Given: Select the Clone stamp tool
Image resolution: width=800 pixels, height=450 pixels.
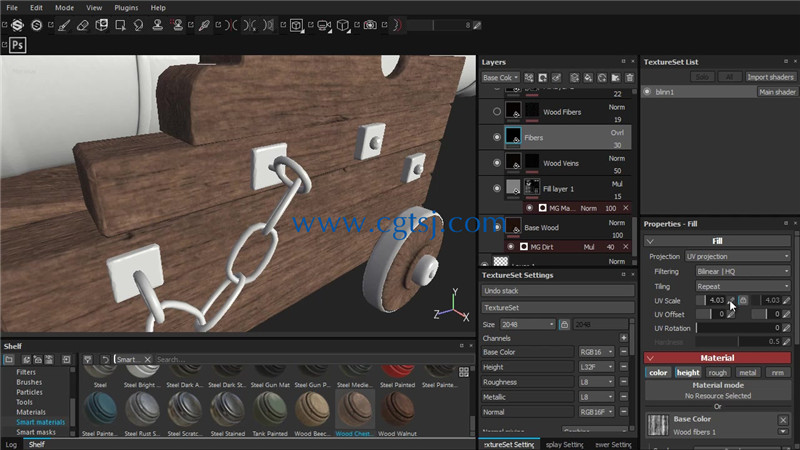Looking at the screenshot, I should click(158, 25).
